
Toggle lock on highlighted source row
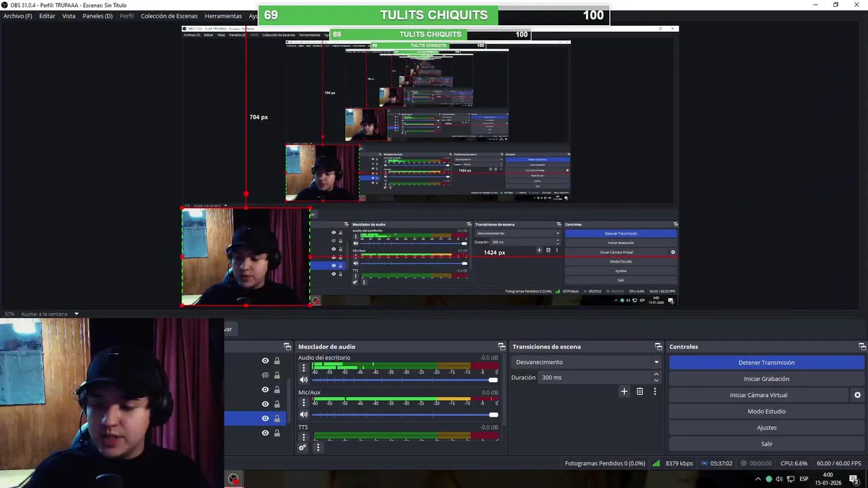point(277,418)
